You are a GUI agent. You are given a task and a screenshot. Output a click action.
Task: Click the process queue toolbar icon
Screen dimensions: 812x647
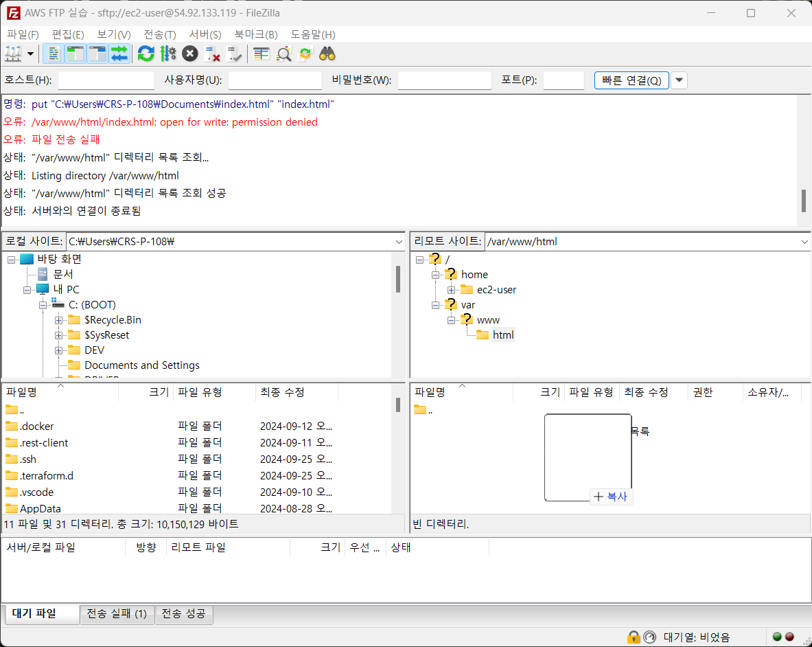pos(167,54)
